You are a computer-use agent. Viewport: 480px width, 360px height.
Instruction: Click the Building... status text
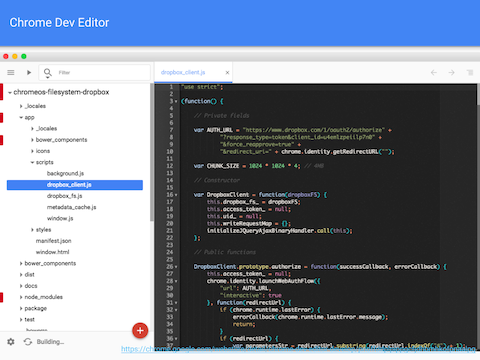(x=50, y=342)
